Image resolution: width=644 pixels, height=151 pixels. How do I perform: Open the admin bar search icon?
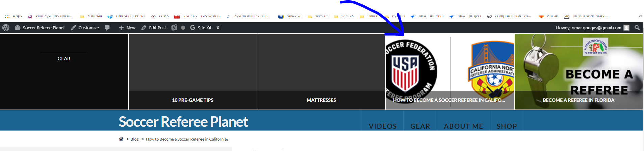pos(637,28)
